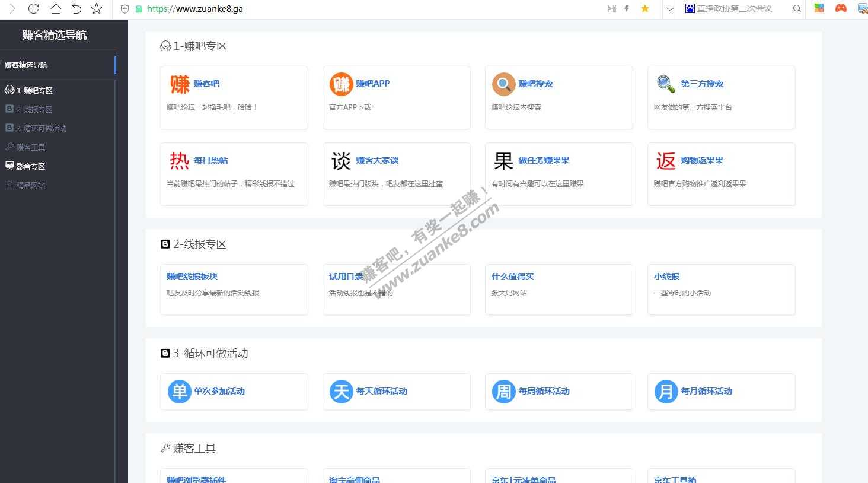Click the blue 天 circle icon
The image size is (868, 483).
(x=341, y=392)
